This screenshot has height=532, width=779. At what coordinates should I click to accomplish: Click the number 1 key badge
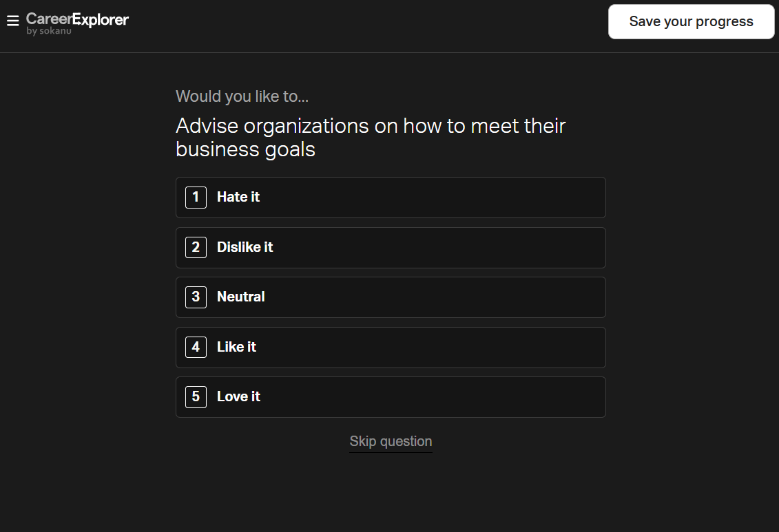tap(196, 198)
